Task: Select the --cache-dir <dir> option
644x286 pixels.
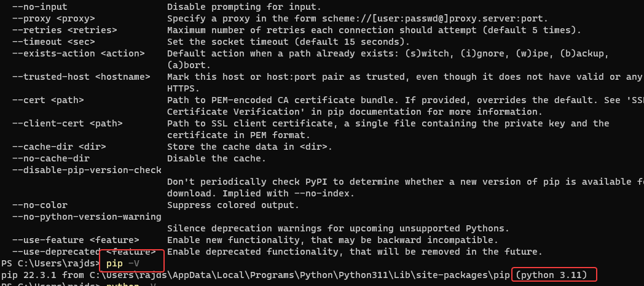Action: (x=59, y=147)
